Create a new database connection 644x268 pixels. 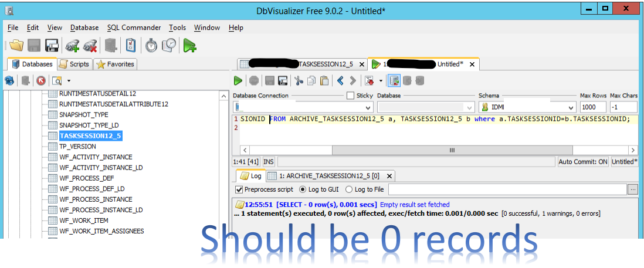pyautogui.click(x=73, y=45)
